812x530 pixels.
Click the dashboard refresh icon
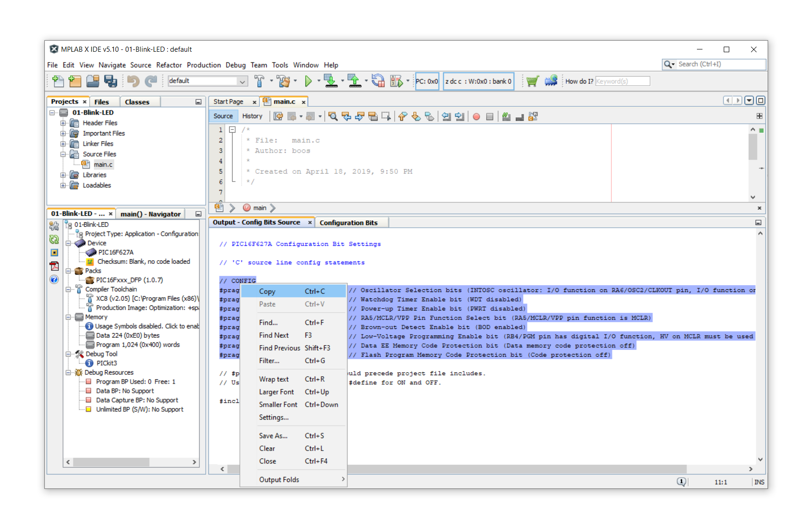54,239
